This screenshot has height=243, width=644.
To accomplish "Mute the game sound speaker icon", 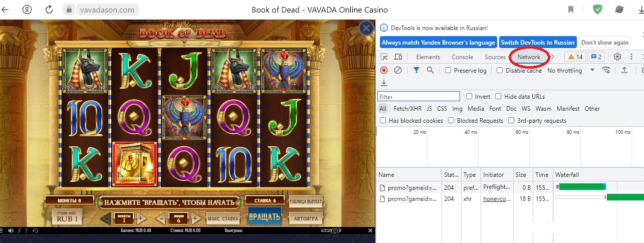I will [x=11, y=230].
